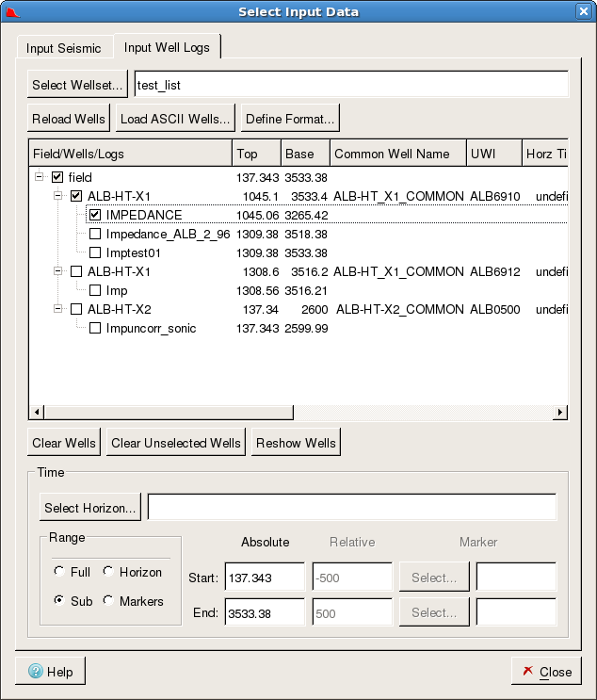
Task: Click the Select Wellset... button
Action: coord(77,85)
